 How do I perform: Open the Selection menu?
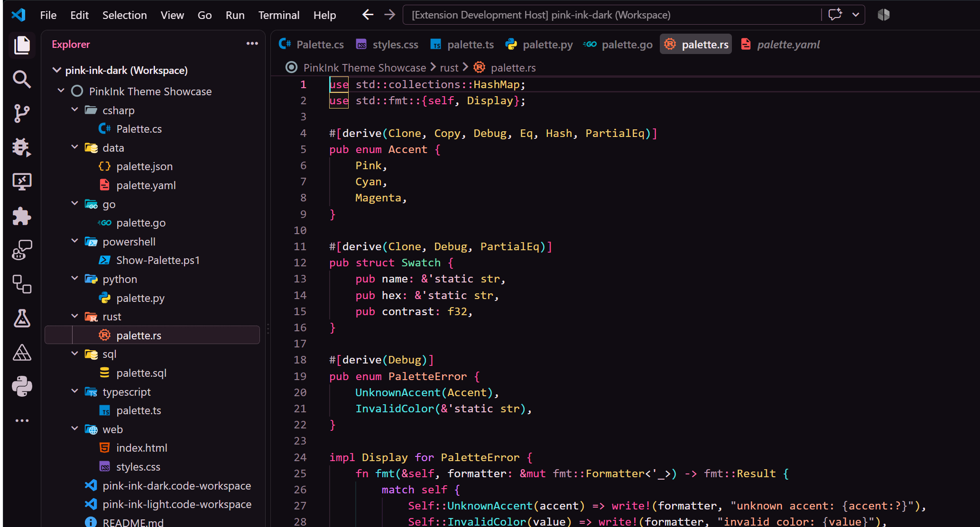pyautogui.click(x=125, y=15)
